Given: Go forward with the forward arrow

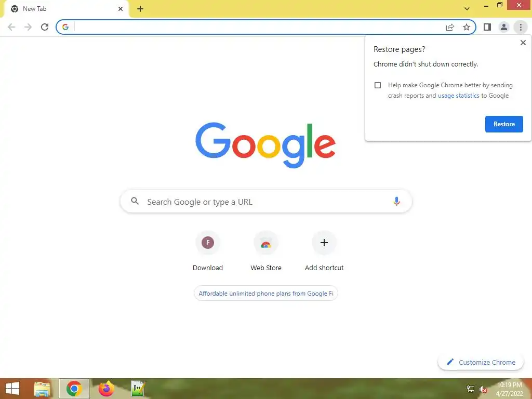Looking at the screenshot, I should point(28,27).
